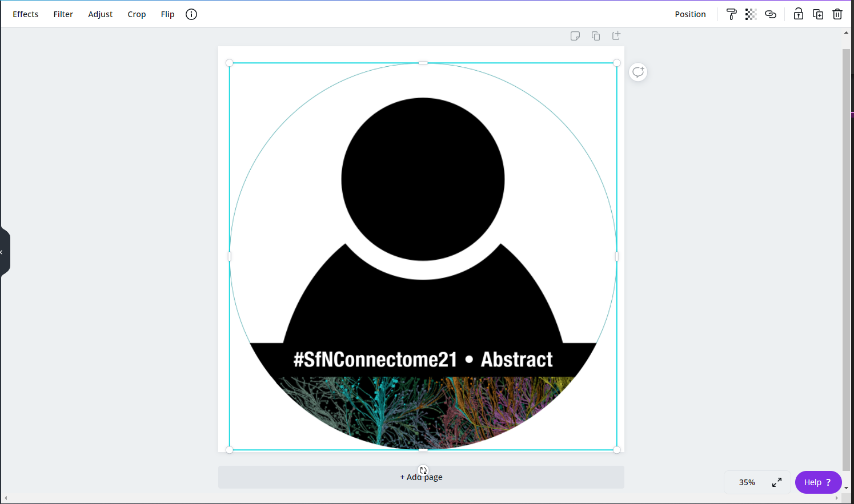
Task: Click the top edge crop handle
Action: tap(423, 63)
